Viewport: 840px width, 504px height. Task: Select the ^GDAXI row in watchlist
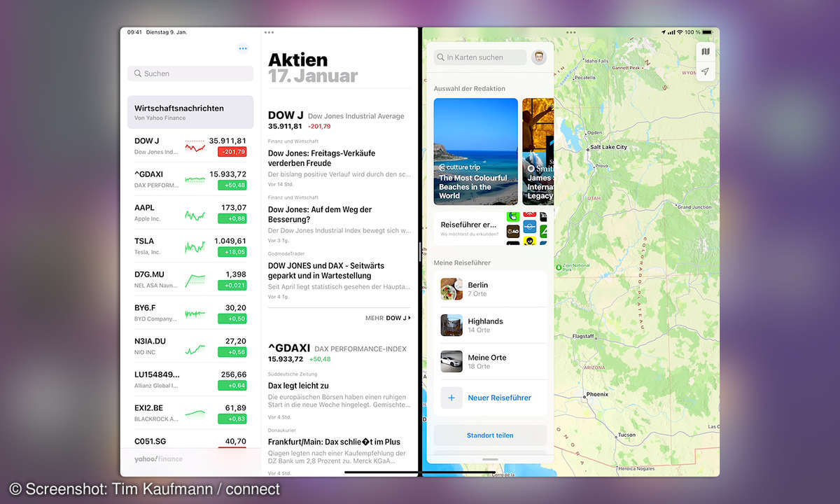point(190,179)
